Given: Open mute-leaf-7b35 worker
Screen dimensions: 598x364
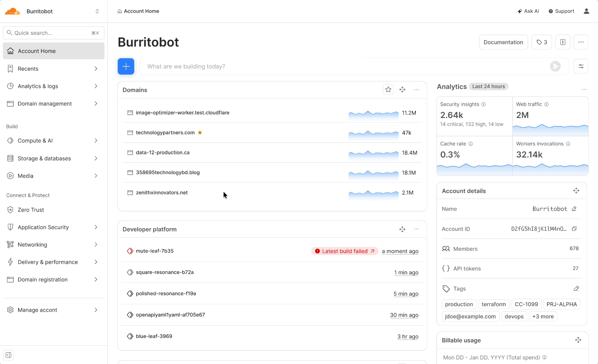Looking at the screenshot, I should click(x=155, y=251).
